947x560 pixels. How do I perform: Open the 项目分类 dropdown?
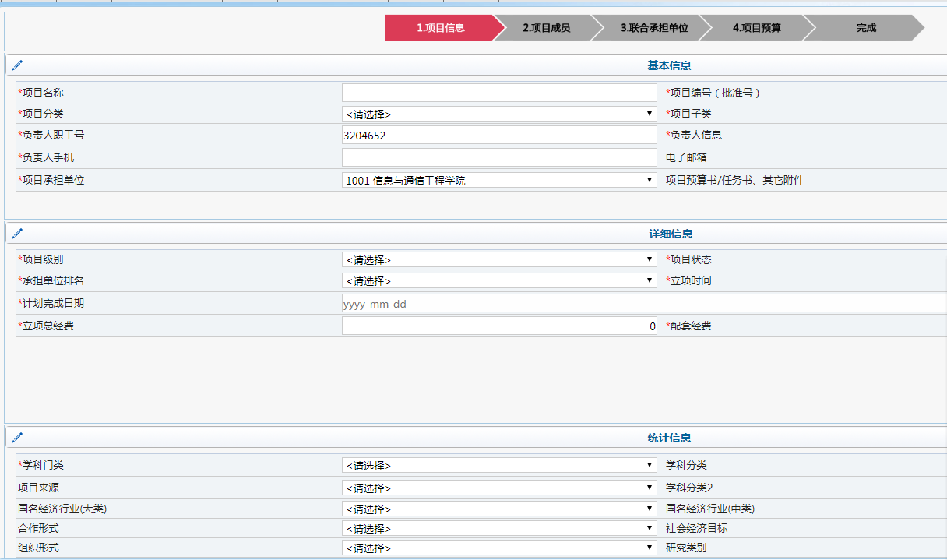(498, 114)
